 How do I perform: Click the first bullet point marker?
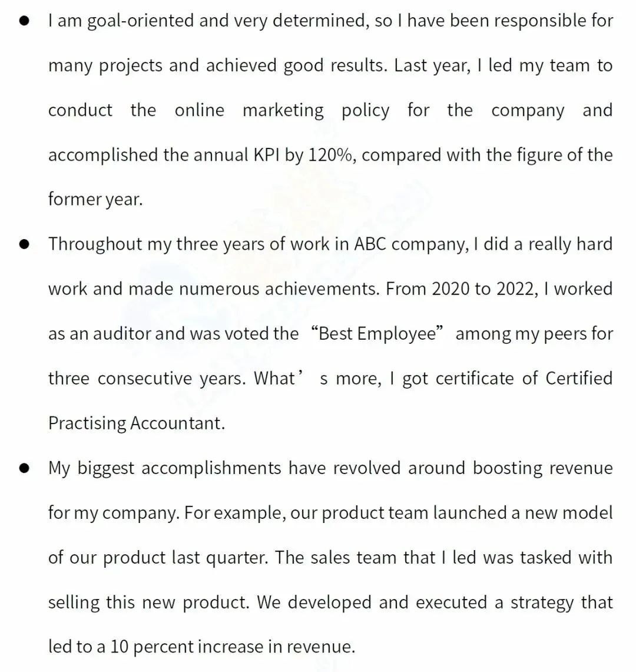pyautogui.click(x=24, y=21)
